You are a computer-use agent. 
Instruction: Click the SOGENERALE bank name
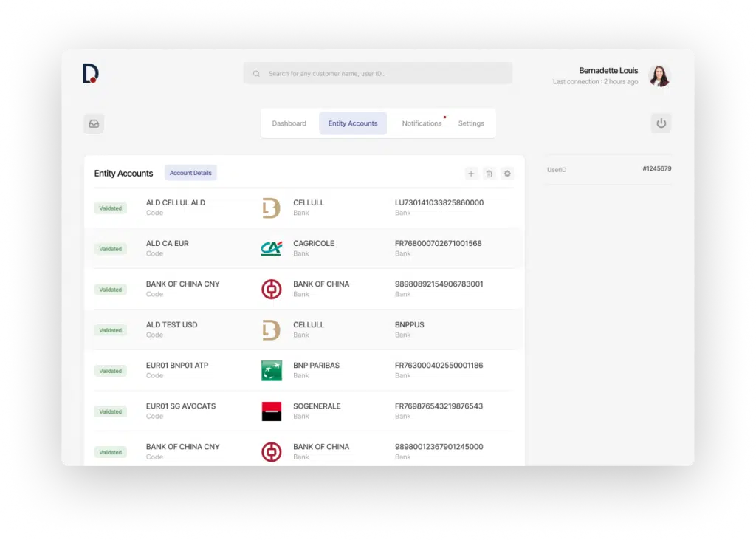pos(317,406)
